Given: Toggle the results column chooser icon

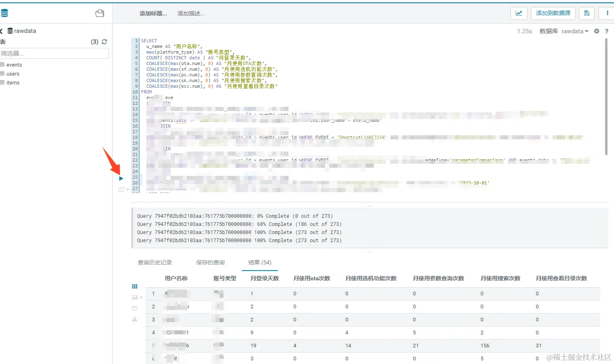Looking at the screenshot, I should click(135, 308).
